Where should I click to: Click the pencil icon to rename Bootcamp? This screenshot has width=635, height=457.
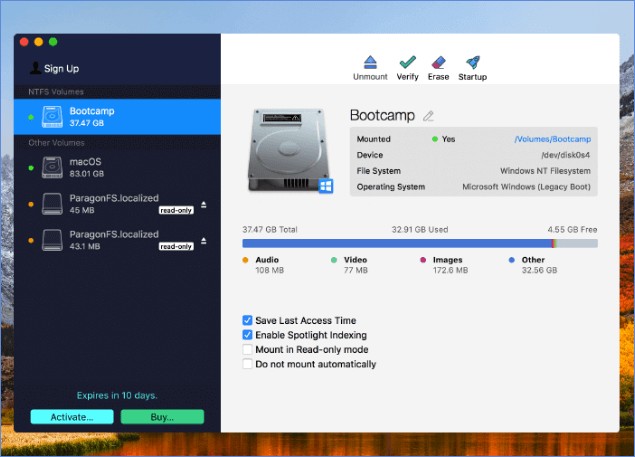tap(428, 116)
